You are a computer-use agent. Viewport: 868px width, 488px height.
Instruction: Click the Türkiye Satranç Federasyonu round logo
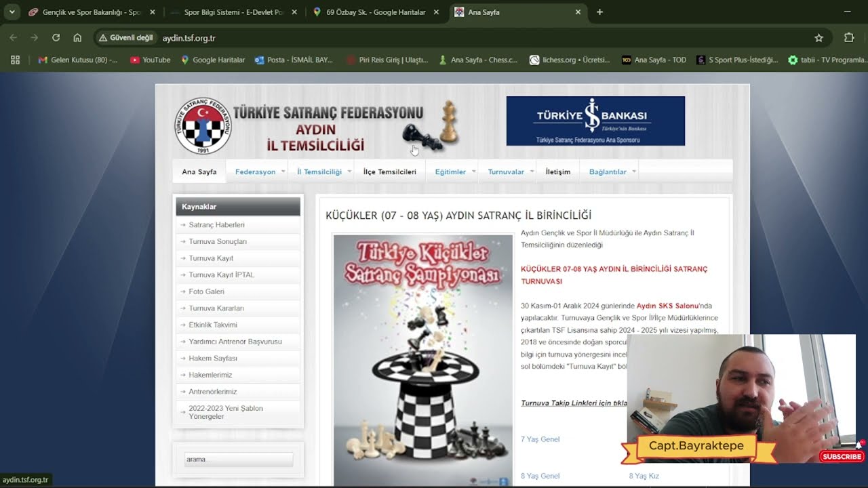click(x=203, y=126)
